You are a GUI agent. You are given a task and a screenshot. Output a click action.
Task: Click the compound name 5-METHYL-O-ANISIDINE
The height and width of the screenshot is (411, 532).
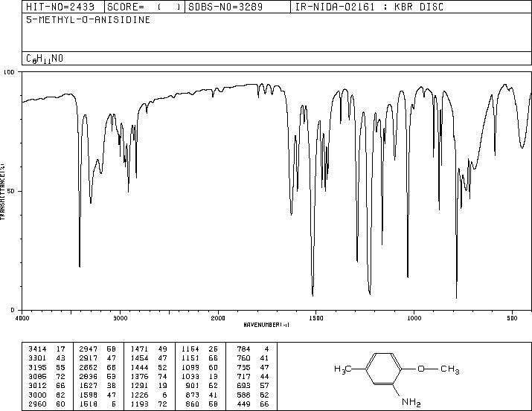tap(89, 19)
